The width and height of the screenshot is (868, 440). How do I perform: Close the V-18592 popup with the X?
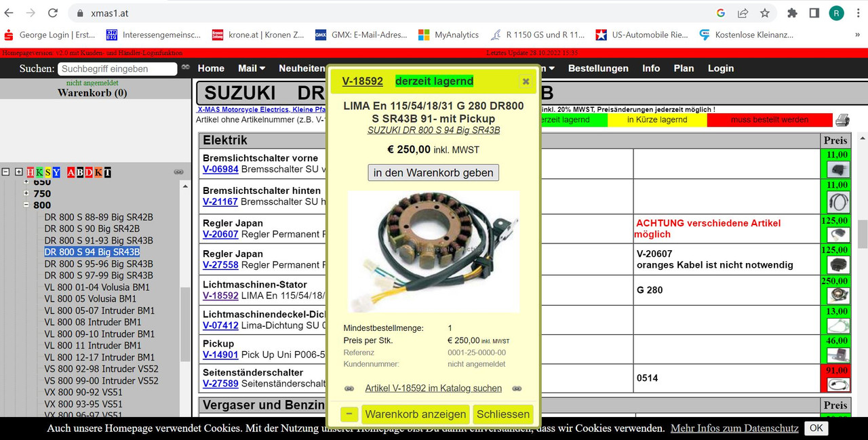coord(526,81)
